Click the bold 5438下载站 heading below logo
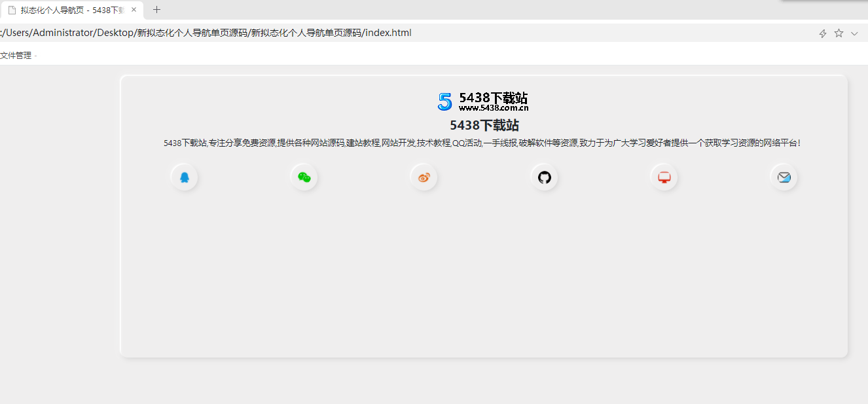 (x=484, y=125)
